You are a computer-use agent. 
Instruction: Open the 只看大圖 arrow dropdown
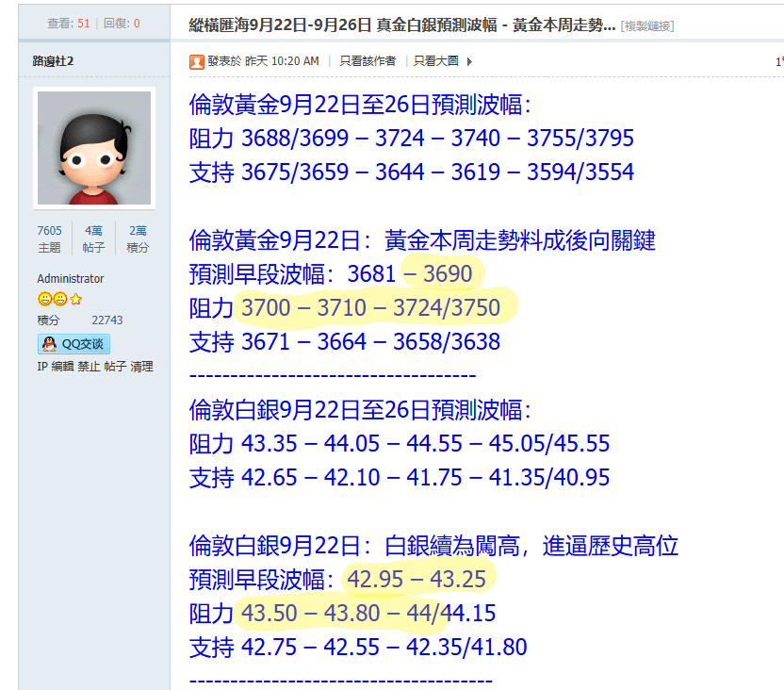(469, 61)
